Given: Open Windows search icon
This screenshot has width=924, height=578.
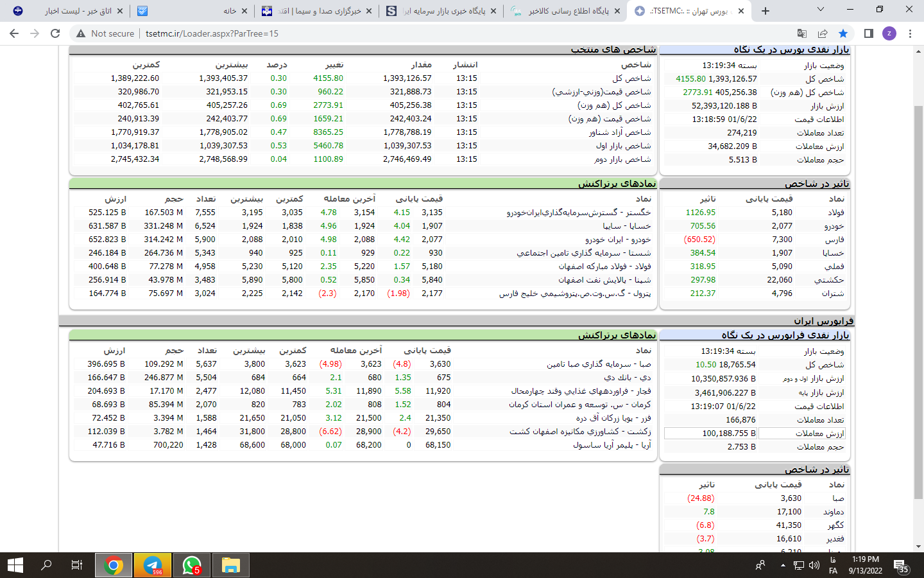Looking at the screenshot, I should point(46,565).
